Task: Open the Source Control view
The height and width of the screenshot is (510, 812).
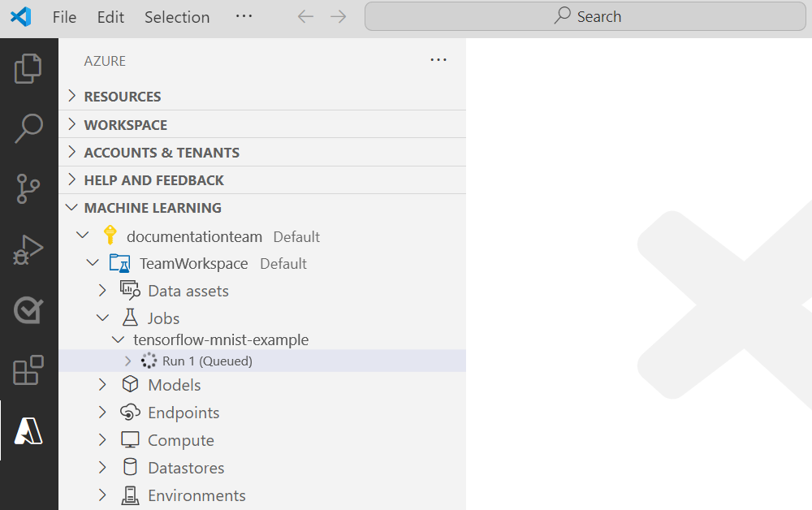Action: point(28,188)
